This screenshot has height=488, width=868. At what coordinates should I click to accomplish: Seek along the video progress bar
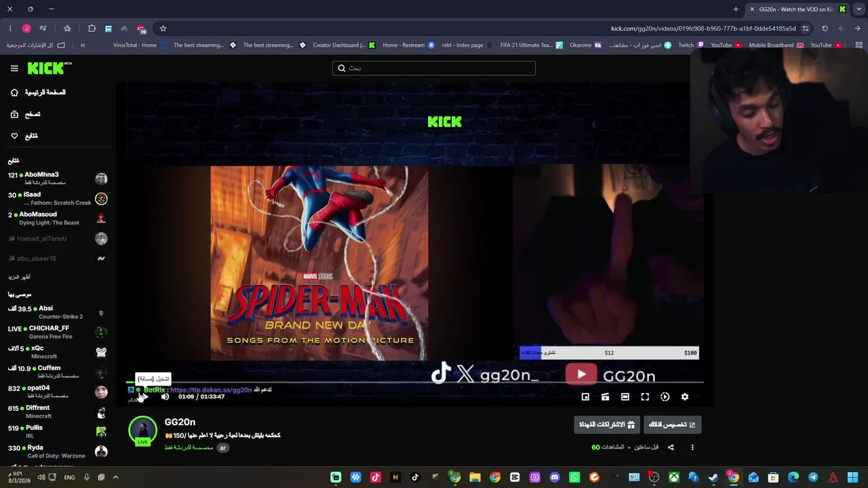[x=415, y=382]
